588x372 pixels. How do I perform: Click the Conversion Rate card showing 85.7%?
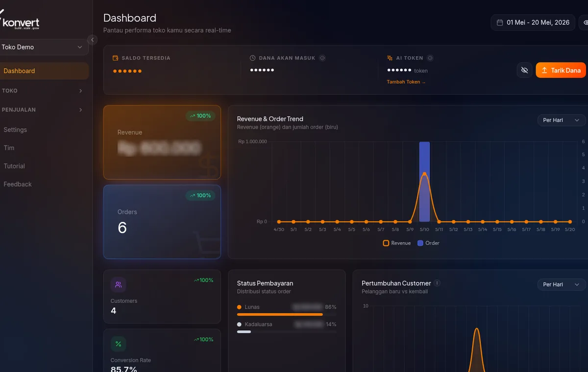coord(162,350)
